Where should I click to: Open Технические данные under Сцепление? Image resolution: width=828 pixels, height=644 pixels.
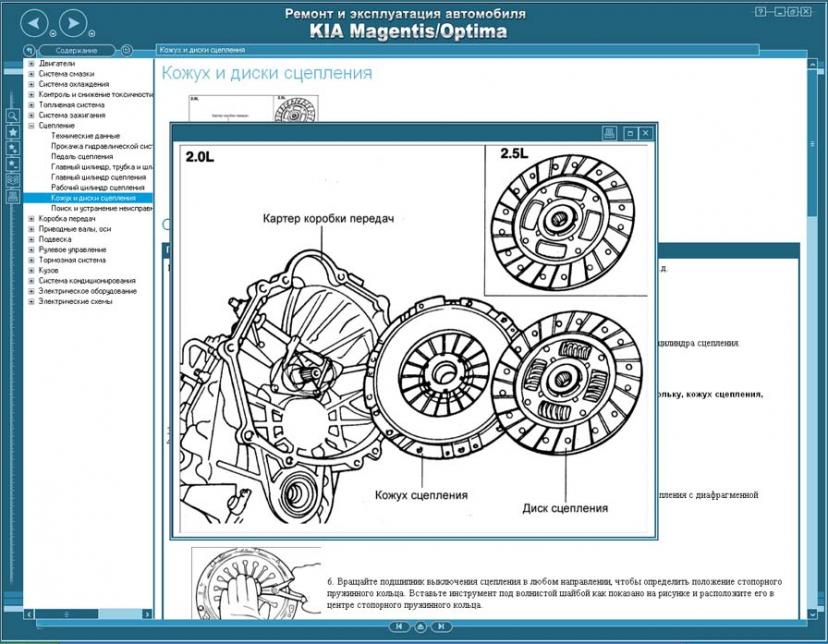click(86, 136)
